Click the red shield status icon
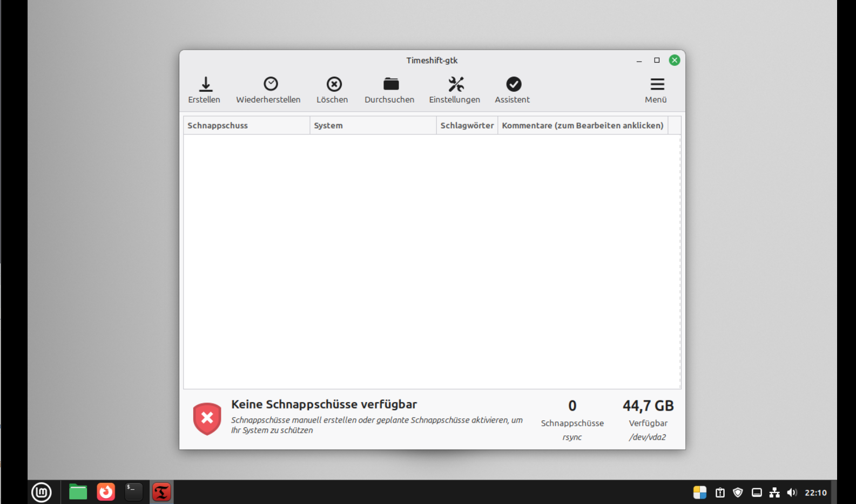This screenshot has height=504, width=856. [207, 418]
